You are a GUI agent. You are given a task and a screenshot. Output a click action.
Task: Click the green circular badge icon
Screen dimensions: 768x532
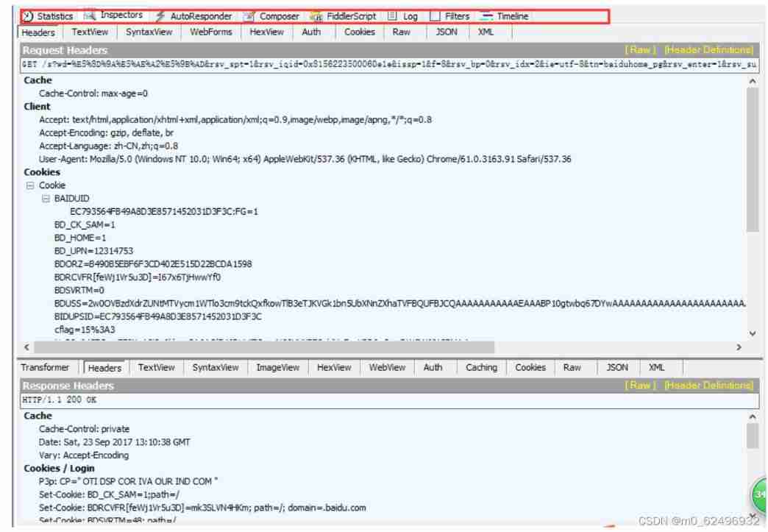point(760,494)
